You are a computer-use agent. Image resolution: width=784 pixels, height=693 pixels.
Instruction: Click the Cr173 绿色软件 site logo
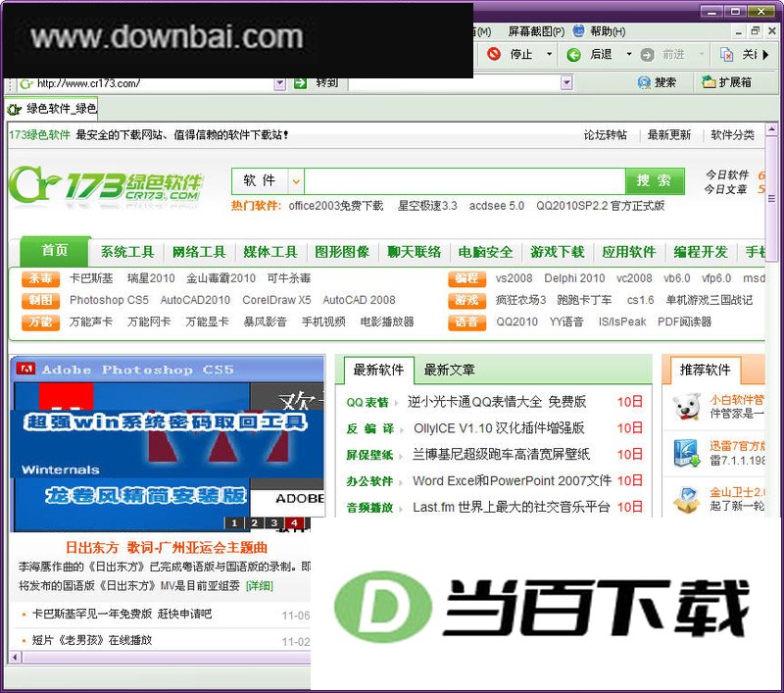pos(106,185)
